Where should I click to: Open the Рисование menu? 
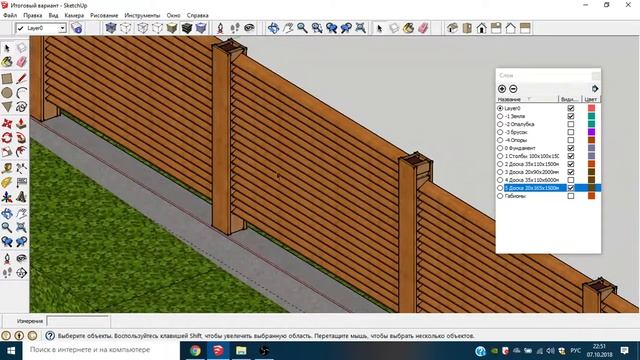pos(104,15)
